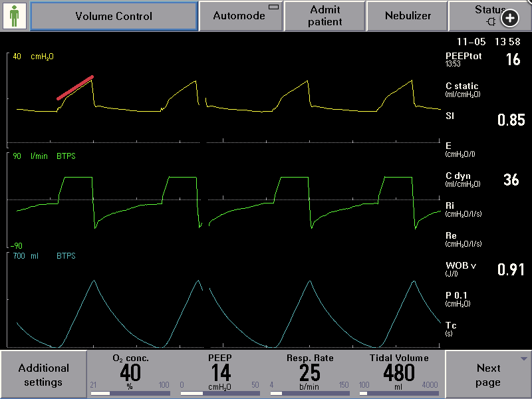Open the Volume Control mode selector
532x399 pixels.
(x=114, y=16)
